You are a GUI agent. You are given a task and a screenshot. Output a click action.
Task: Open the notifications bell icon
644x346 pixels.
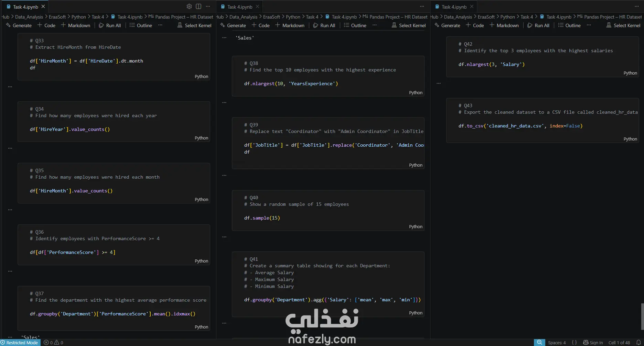tap(638, 343)
